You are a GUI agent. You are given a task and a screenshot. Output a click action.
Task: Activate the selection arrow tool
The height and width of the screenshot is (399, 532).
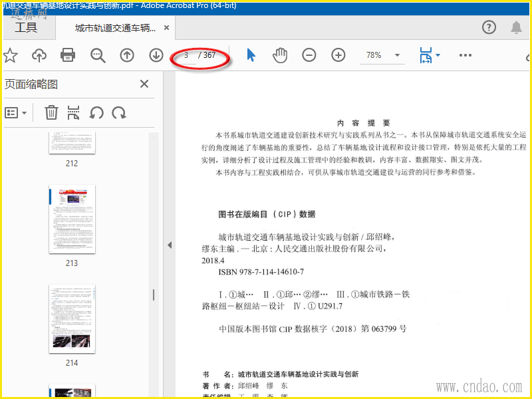tap(251, 55)
